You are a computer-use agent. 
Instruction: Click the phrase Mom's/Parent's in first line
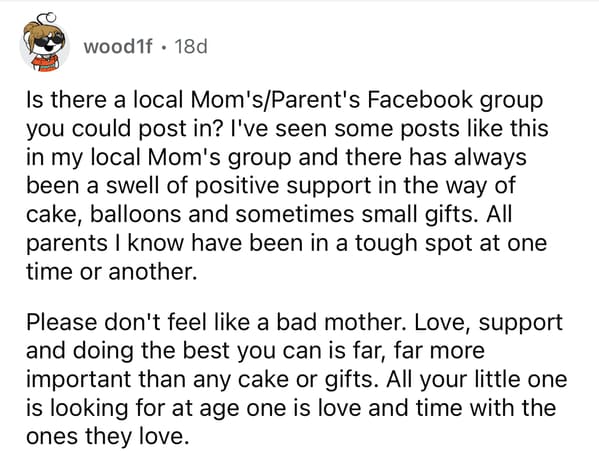[276, 99]
